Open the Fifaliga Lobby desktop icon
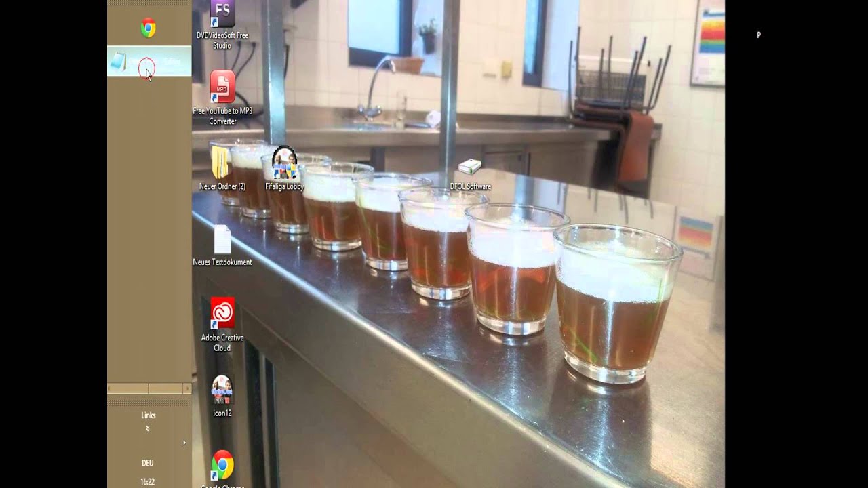868x488 pixels. coord(284,168)
